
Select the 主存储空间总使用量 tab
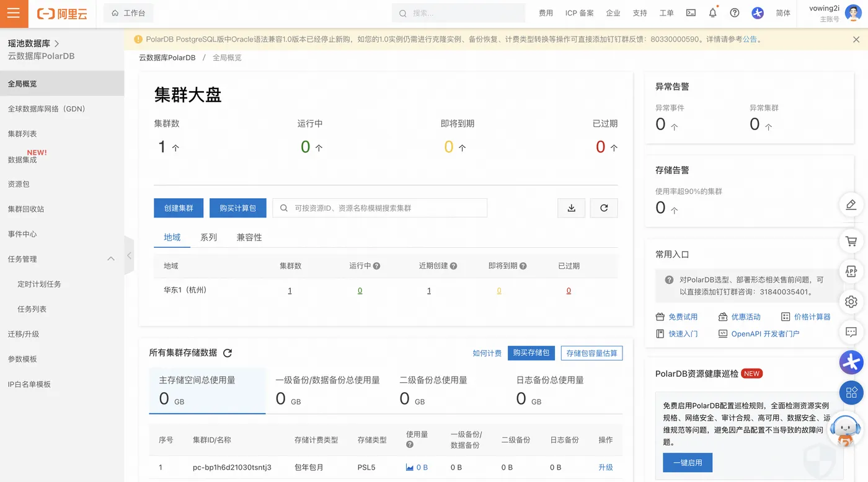pos(207,390)
